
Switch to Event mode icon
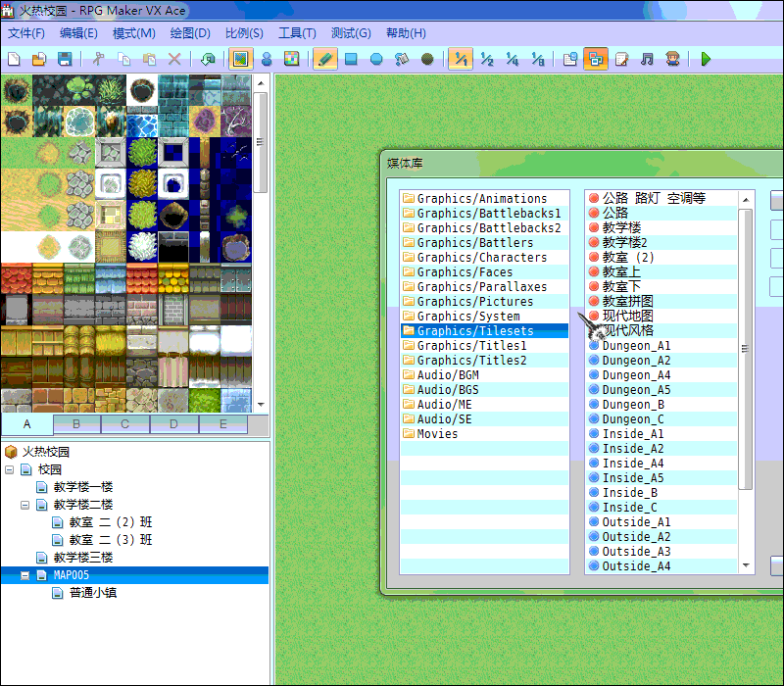(267, 59)
